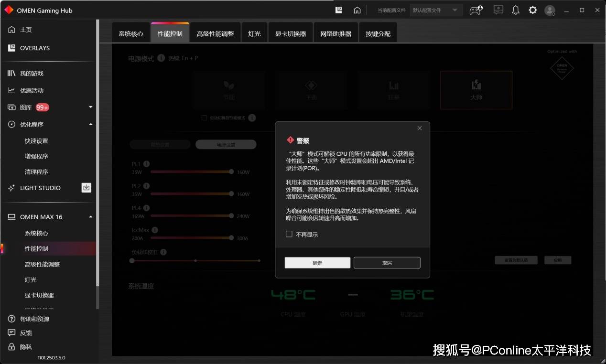
Task: Go to home via title bar house icon
Action: click(357, 10)
